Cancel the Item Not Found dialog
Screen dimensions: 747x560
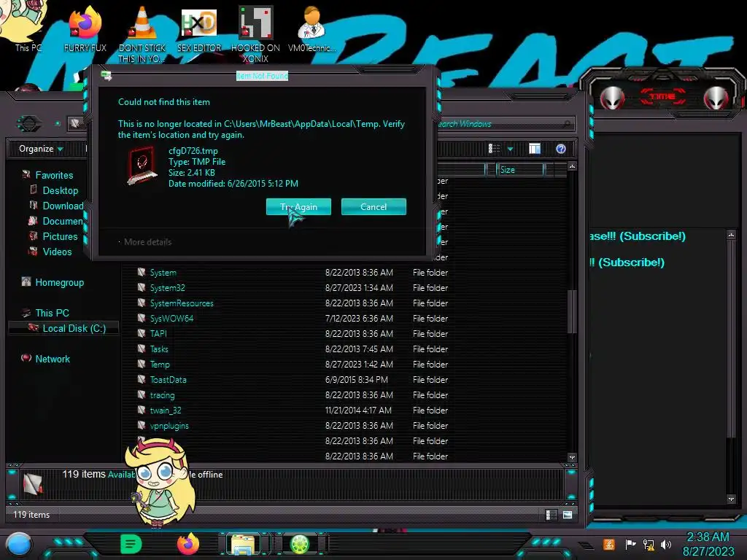[373, 206]
